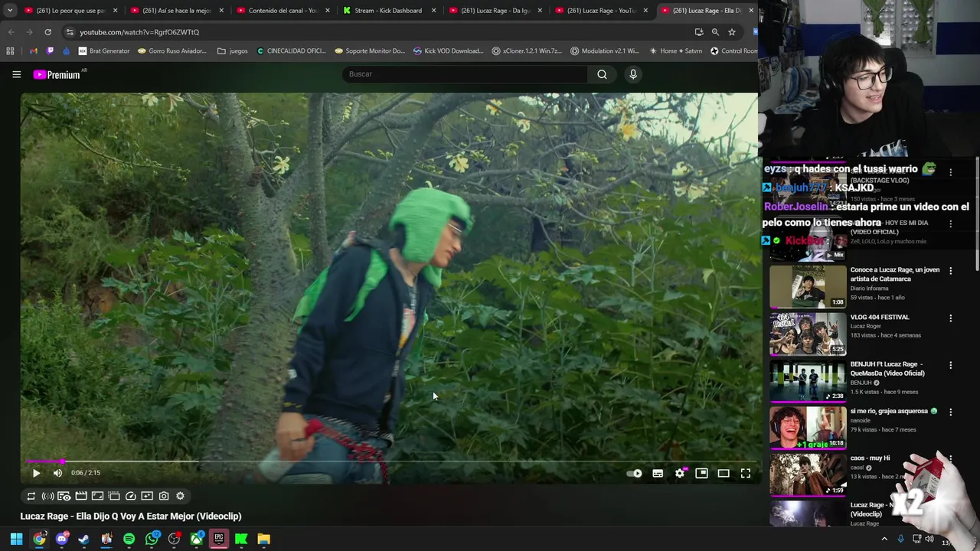Viewport: 980px width, 551px height.
Task: Take a video screenshot with the camera icon
Action: click(x=164, y=496)
